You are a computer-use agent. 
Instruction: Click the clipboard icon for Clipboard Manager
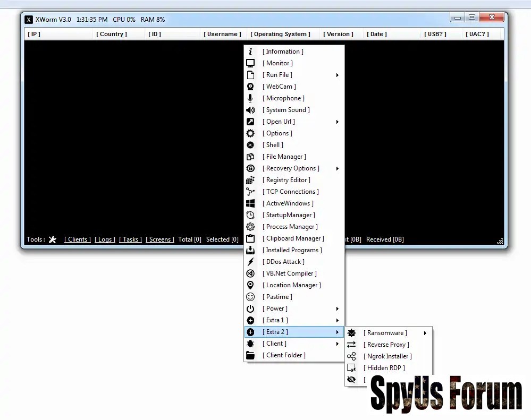point(250,238)
